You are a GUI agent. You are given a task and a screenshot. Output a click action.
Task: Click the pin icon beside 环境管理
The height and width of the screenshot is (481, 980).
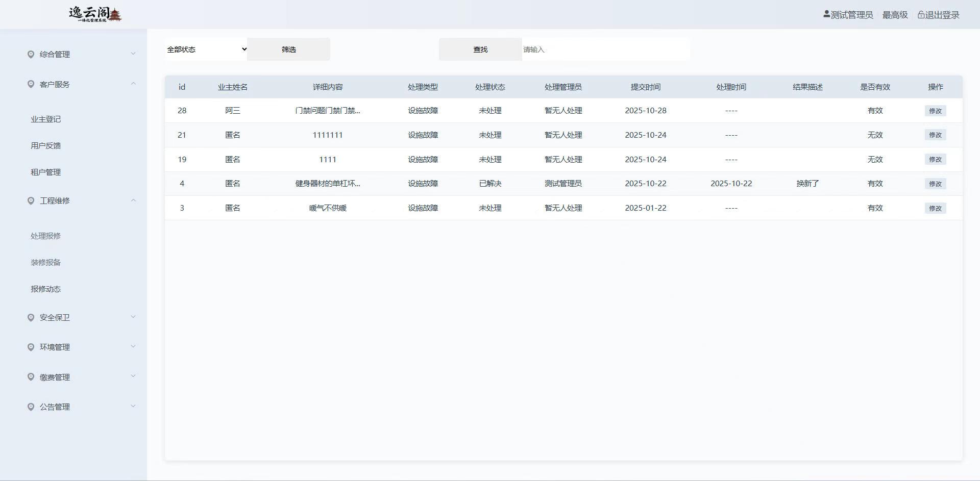pos(31,347)
